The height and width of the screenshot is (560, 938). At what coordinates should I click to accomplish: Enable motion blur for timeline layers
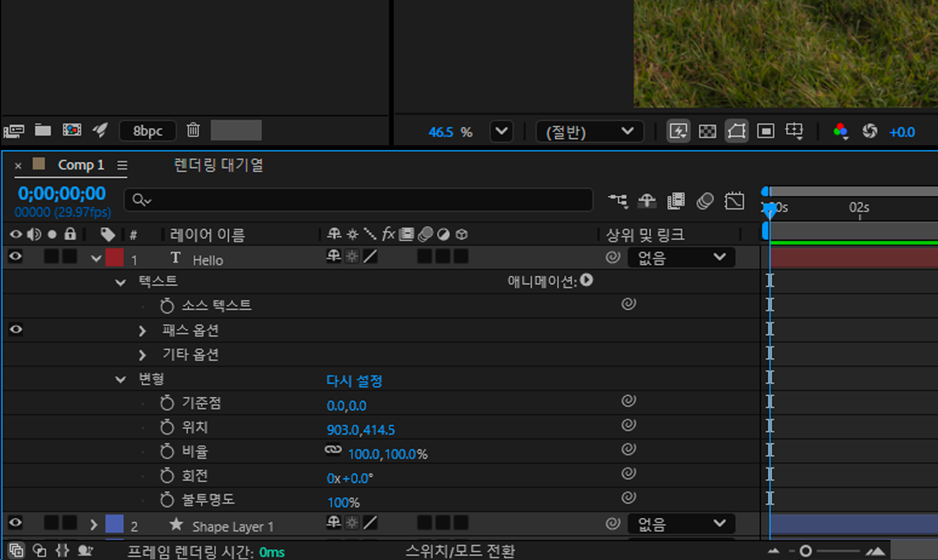704,200
